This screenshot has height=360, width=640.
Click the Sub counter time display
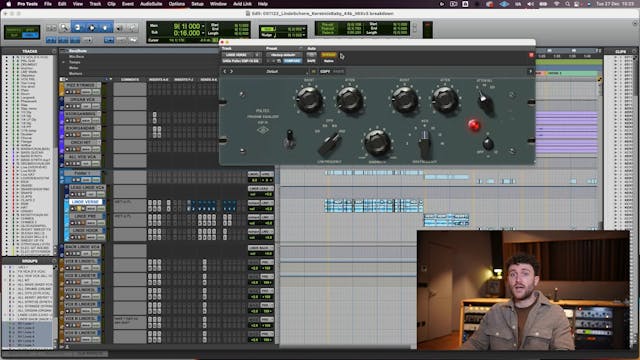[187, 33]
